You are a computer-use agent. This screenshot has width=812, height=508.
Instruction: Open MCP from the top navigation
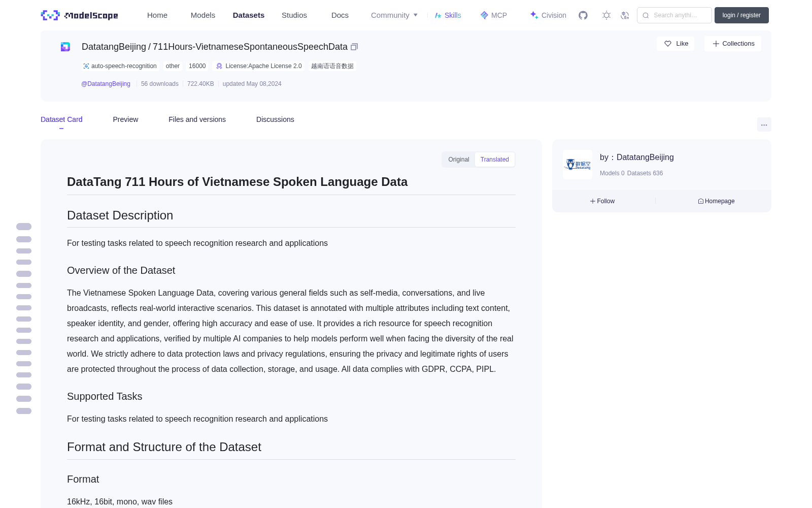click(494, 15)
